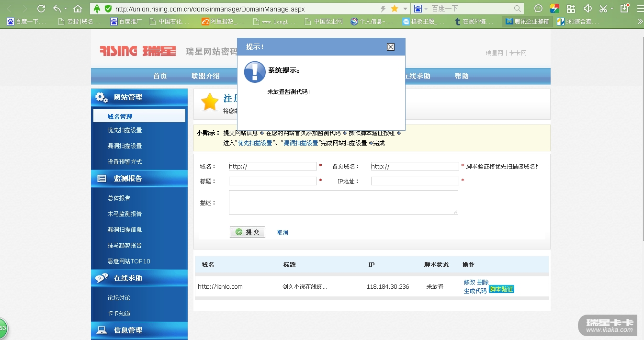
Task: Click the blue exclamation icon in the dialog
Action: (255, 72)
